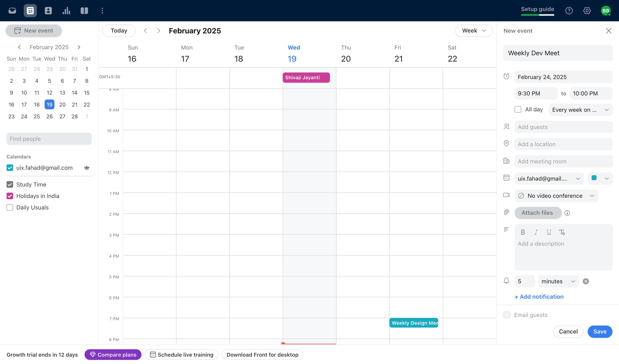This screenshot has height=364, width=619.
Task: Open the Week view dropdown
Action: point(474,31)
